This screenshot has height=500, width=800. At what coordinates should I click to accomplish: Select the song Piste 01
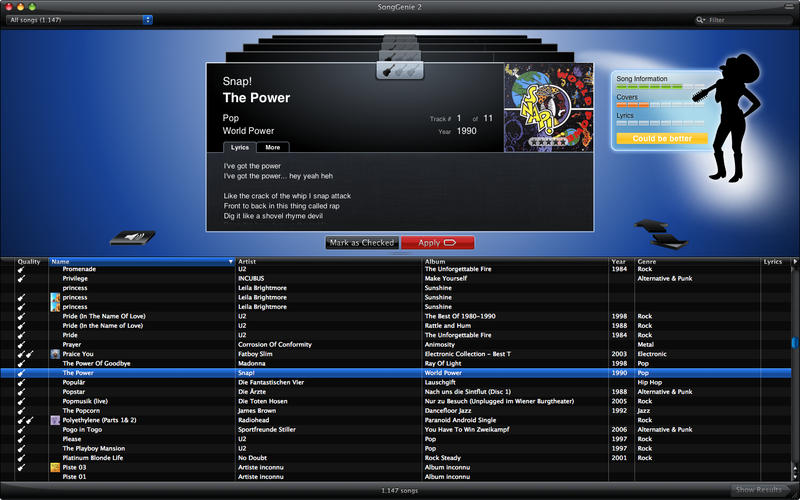74,477
